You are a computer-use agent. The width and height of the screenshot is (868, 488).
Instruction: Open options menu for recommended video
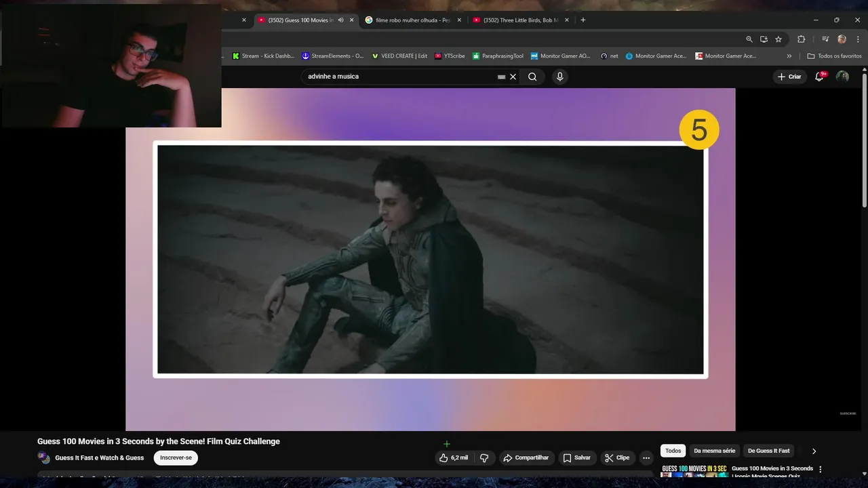coord(820,469)
